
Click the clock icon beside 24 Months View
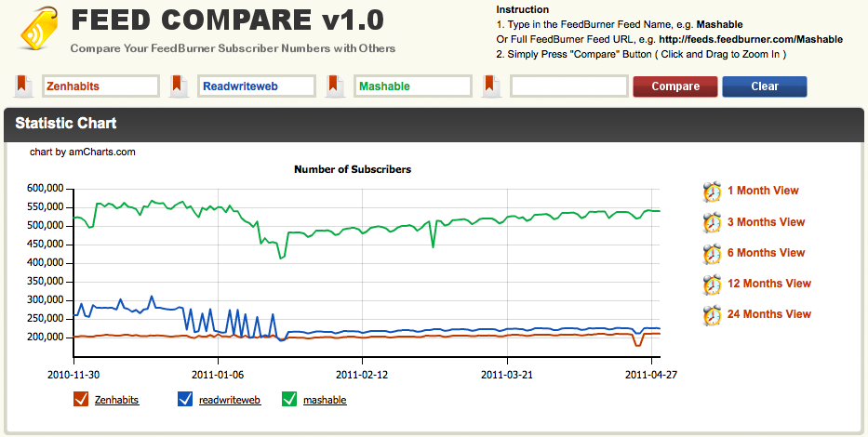click(713, 314)
